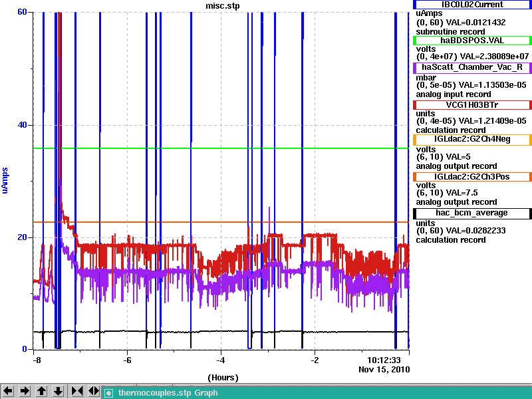Click the green horizontal haBDSPOS trace line
The image size is (532, 399).
click(221, 148)
